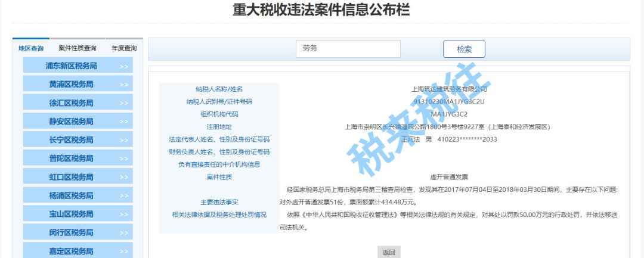644x258 pixels.
Task: Expand arrows beside 闵行区税务局
Action: click(124, 233)
